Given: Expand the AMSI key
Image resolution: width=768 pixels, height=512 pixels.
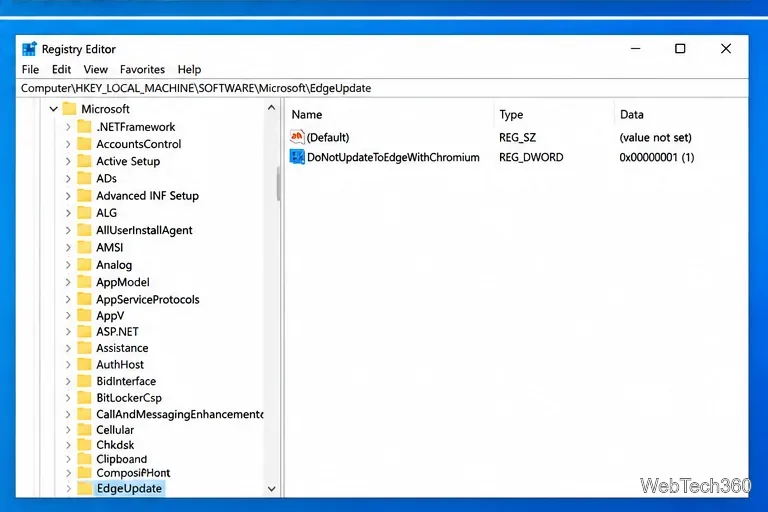Looking at the screenshot, I should (68, 247).
